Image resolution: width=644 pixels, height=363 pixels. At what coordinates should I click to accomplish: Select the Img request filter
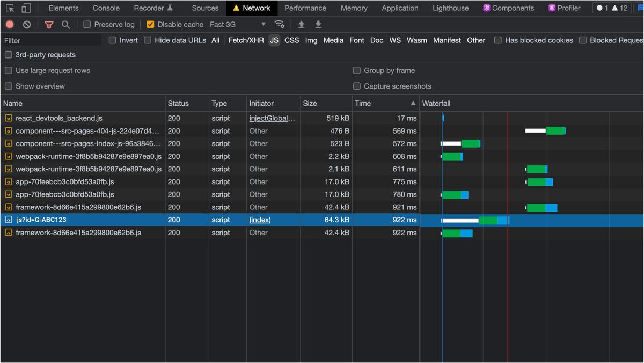[311, 40]
